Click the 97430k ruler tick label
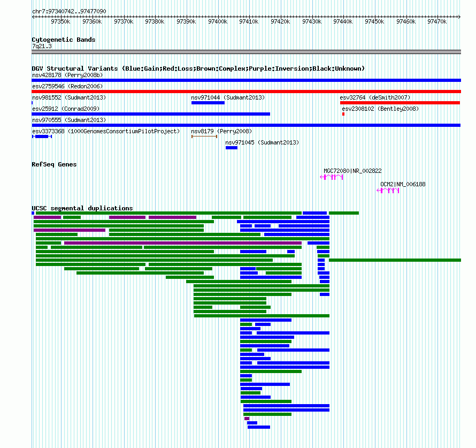The width and height of the screenshot is (476, 448). 312,21
